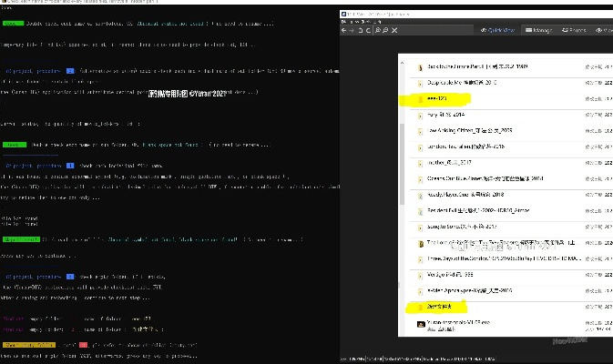Image resolution: width=613 pixels, height=364 pixels.
Task: Click the .exe file thumbnail at bottom
Action: (419, 322)
